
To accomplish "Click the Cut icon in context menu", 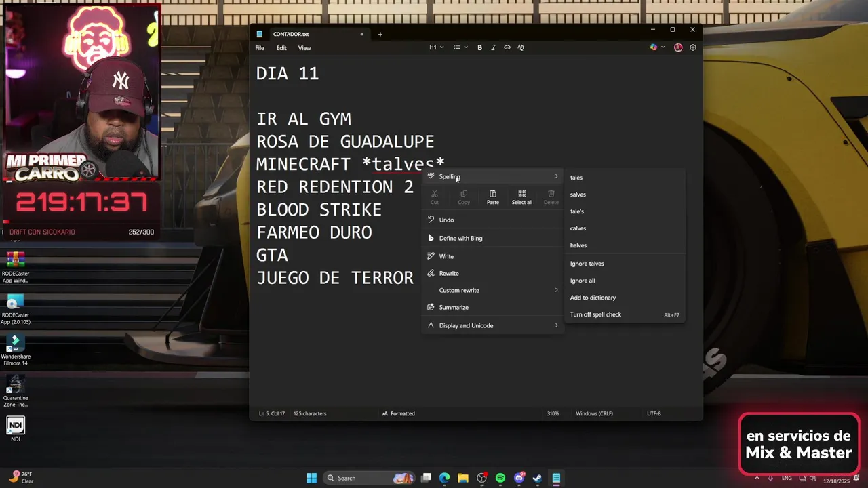I will coord(435,197).
